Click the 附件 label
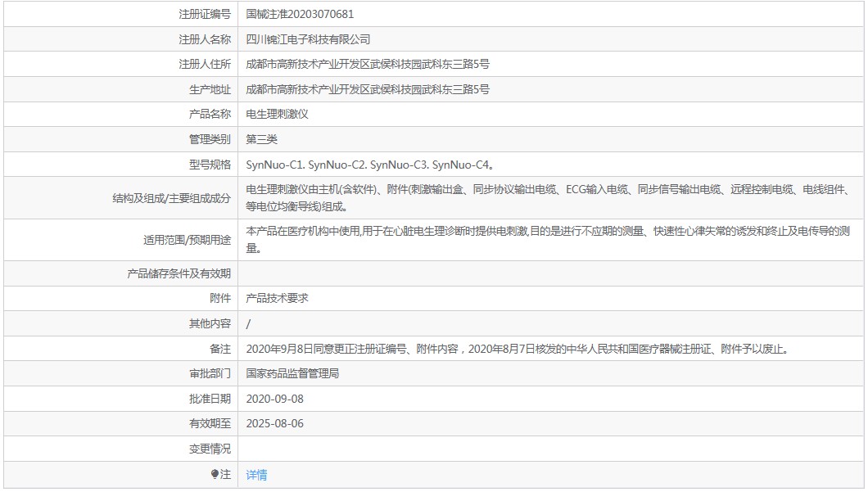This screenshot has width=868, height=492. coord(220,298)
